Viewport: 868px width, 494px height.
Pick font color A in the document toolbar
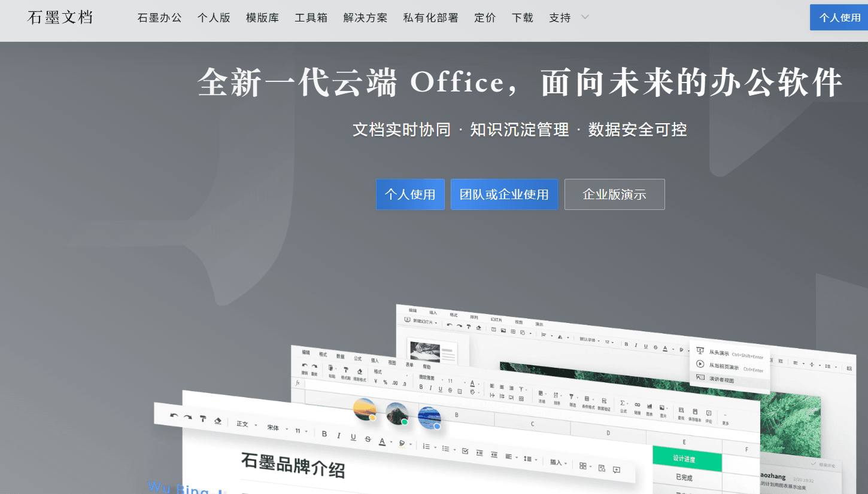pos(382,441)
